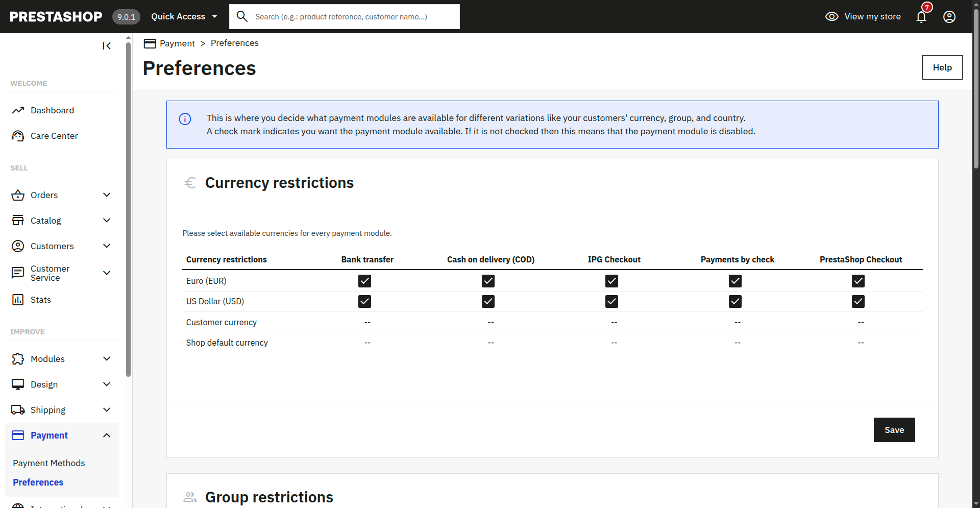Select the Preferences submenu item

38,482
